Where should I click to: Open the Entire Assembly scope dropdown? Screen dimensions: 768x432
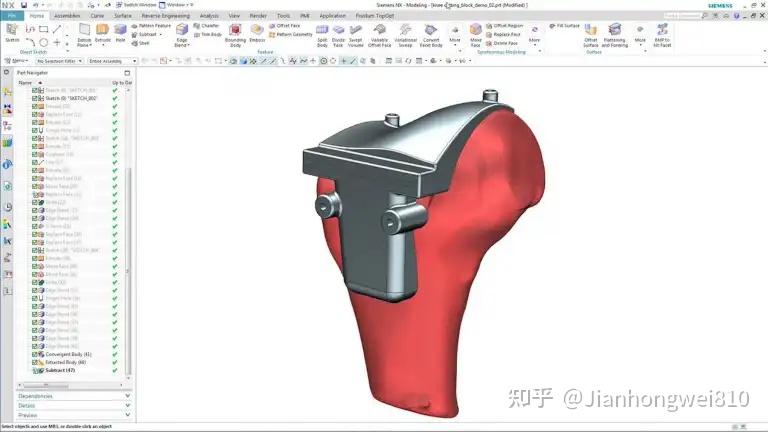point(112,61)
